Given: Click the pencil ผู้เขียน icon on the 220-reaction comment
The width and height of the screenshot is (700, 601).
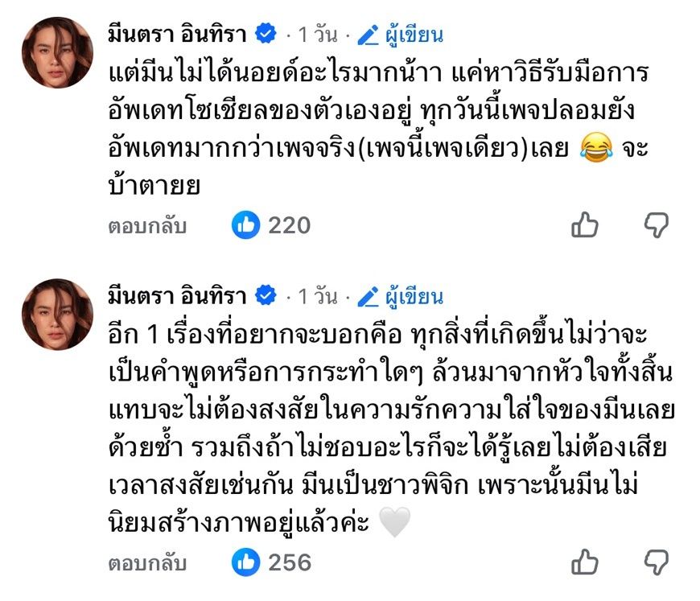Looking at the screenshot, I should pos(369,35).
